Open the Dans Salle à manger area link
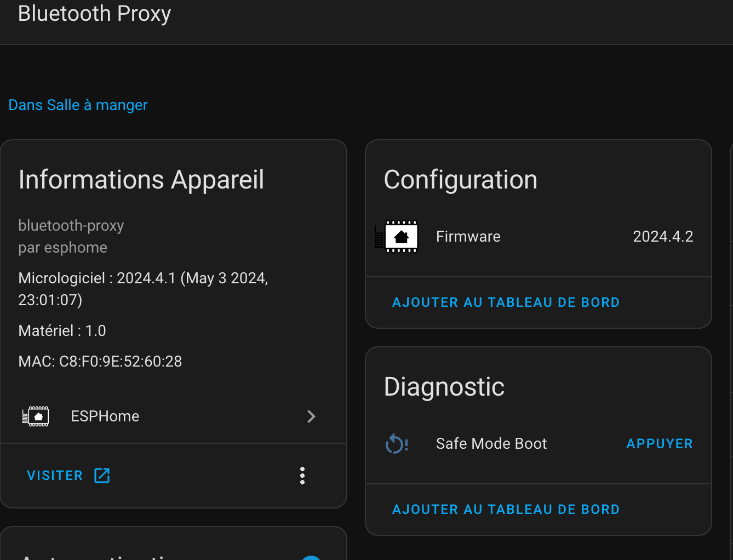 click(x=78, y=105)
